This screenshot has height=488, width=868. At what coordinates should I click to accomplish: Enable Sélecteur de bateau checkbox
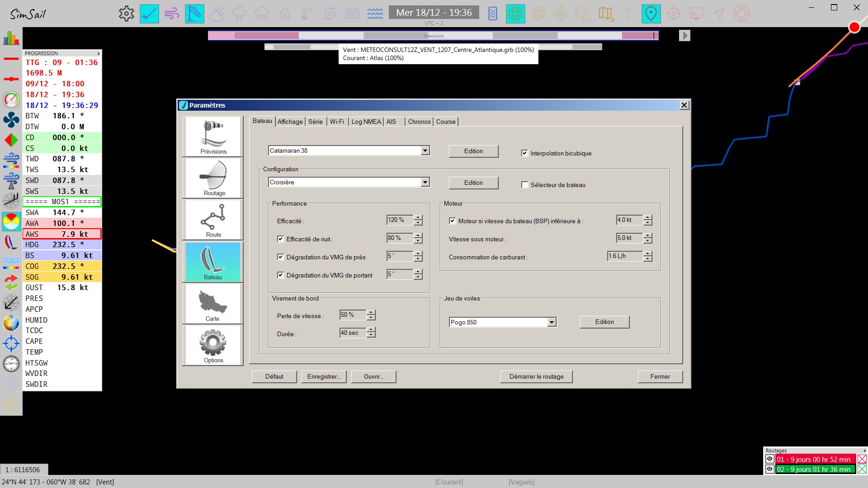[524, 185]
